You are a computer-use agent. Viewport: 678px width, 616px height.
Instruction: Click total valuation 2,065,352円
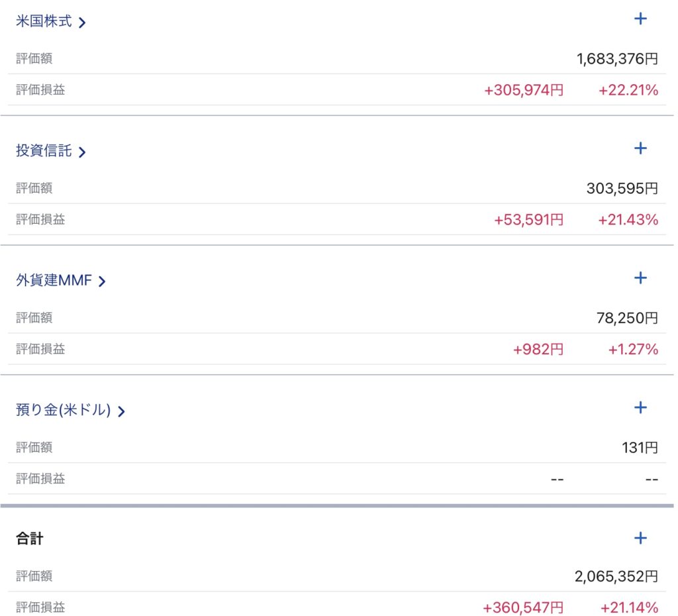616,577
